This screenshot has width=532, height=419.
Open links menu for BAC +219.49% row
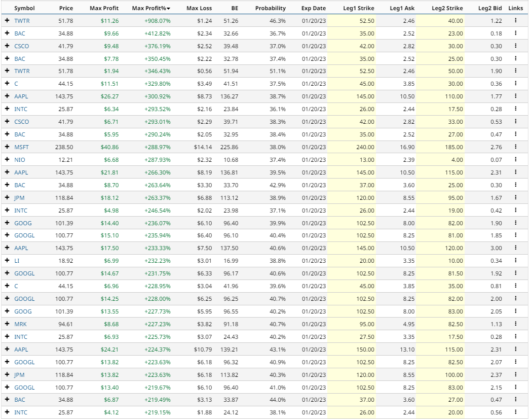tap(515, 400)
